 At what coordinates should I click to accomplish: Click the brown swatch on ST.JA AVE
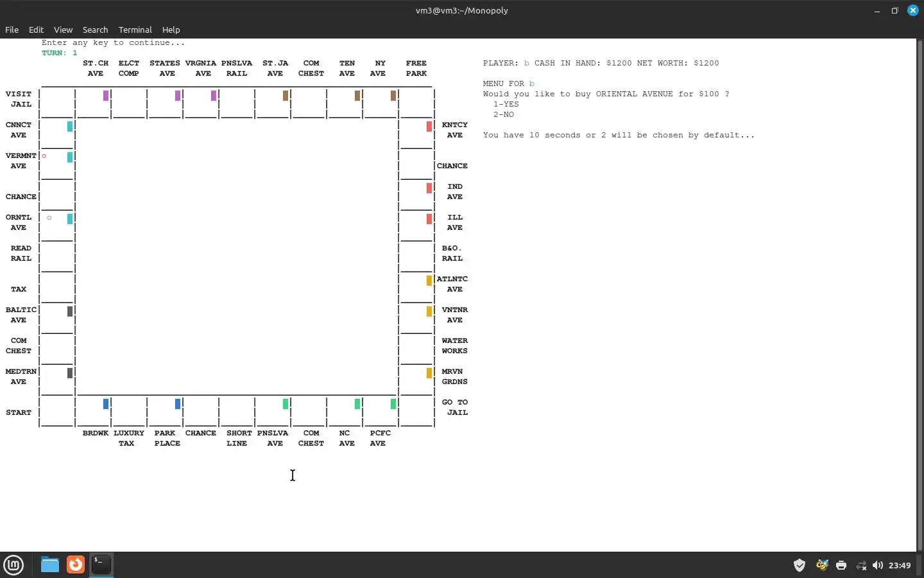(286, 96)
